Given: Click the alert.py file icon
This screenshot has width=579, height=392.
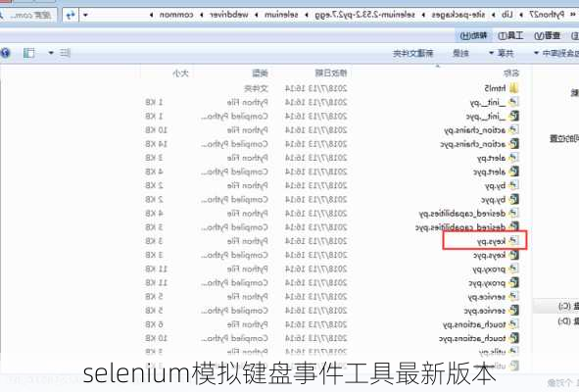Looking at the screenshot, I should (x=513, y=158).
